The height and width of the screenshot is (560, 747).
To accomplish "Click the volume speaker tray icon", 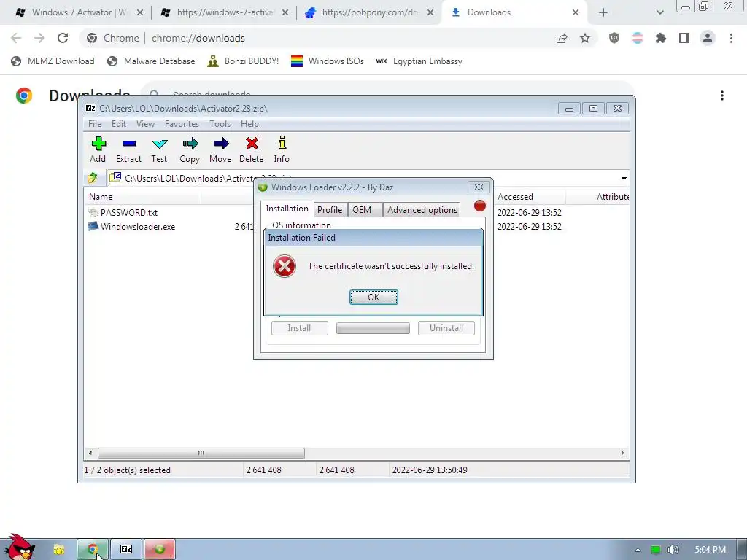I will pos(672,550).
